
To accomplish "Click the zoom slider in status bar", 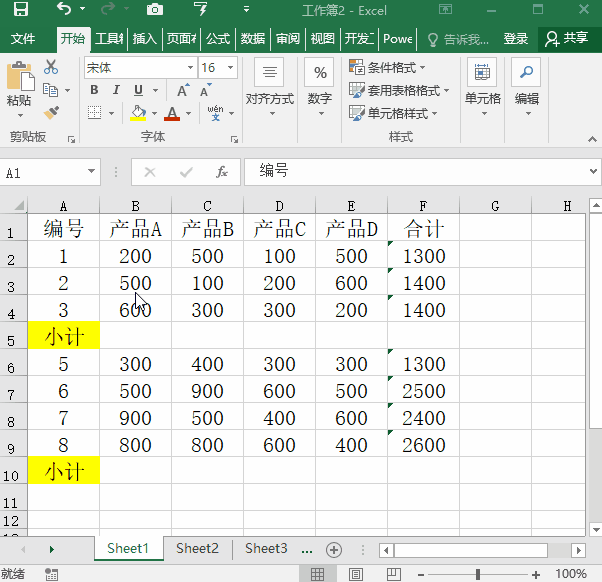I will (x=479, y=574).
